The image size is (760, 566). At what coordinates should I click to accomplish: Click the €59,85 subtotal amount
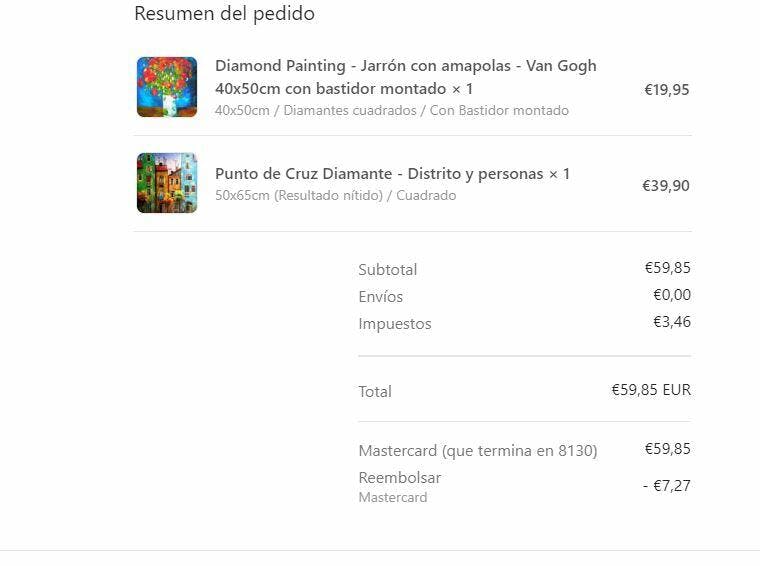(x=667, y=267)
